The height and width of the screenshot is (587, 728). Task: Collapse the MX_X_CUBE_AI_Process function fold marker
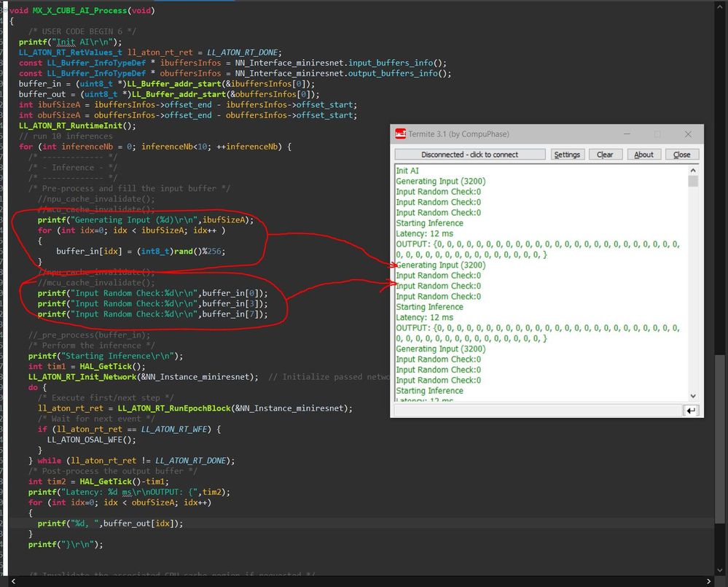[4, 11]
